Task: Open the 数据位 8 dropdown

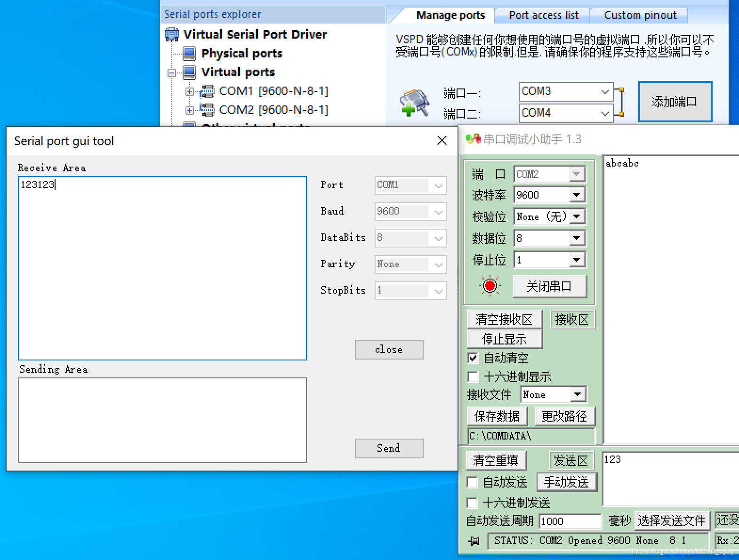Action: click(577, 238)
